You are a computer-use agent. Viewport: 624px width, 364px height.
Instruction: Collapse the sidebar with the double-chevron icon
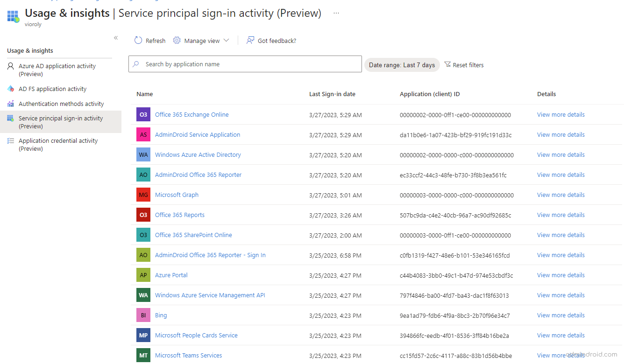click(116, 38)
